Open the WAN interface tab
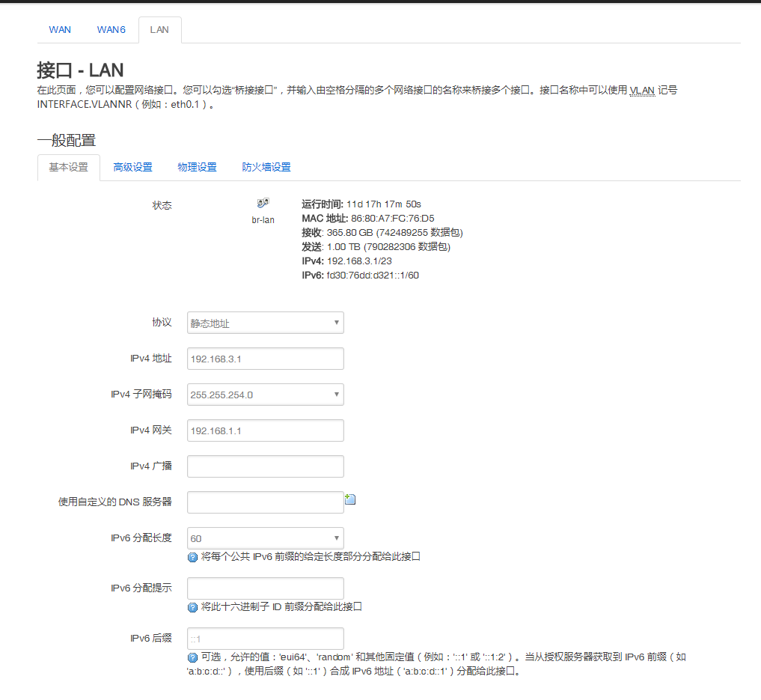761x700 pixels. pos(60,30)
